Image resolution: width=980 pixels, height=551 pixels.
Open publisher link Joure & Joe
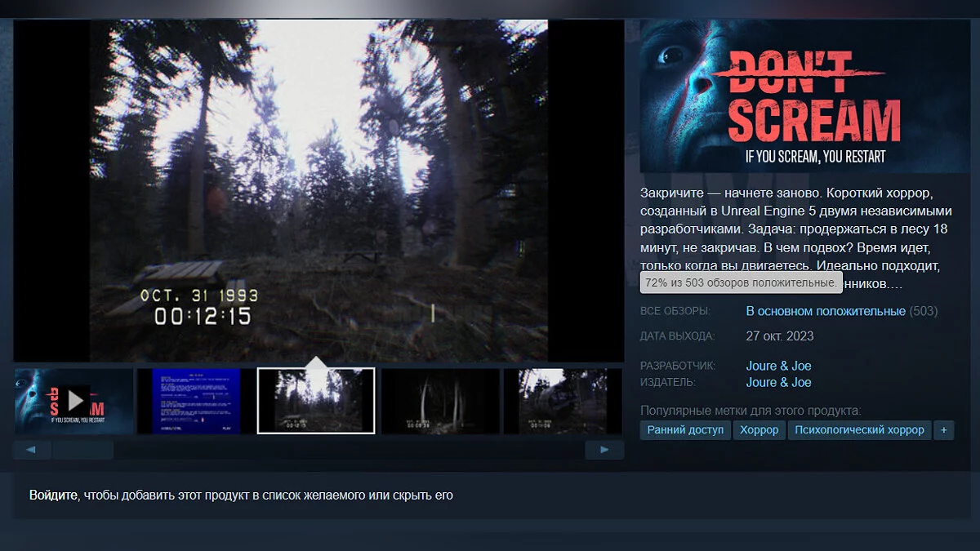(778, 382)
